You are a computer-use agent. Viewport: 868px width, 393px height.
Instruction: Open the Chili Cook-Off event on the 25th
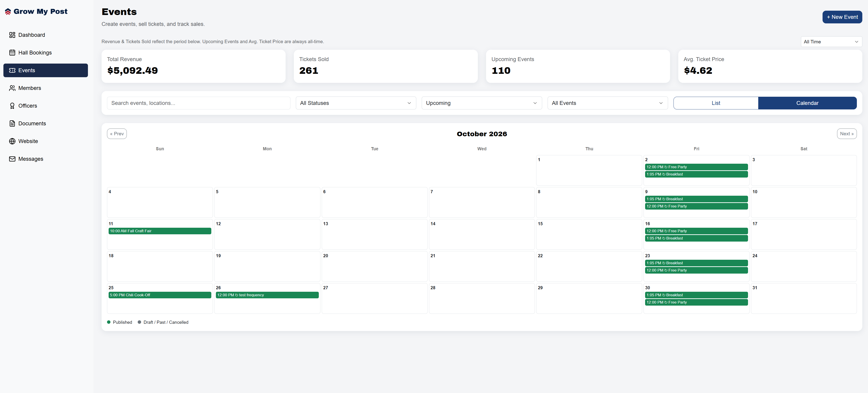click(x=160, y=295)
